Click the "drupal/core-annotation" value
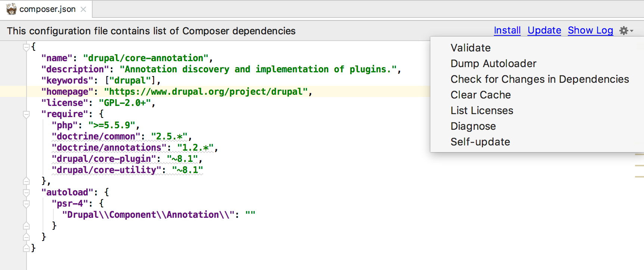The image size is (644, 270). 146,58
